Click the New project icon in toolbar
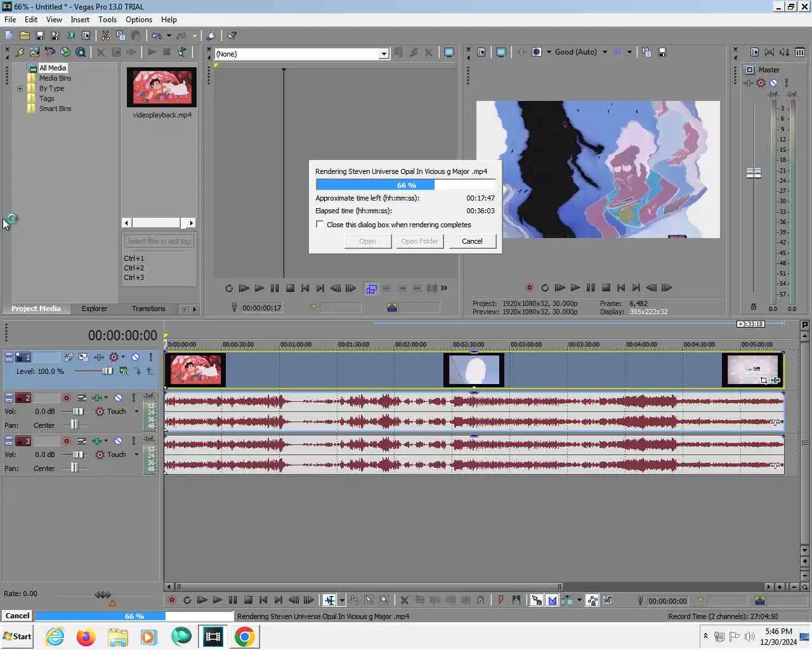The width and height of the screenshot is (812, 650). click(x=9, y=36)
